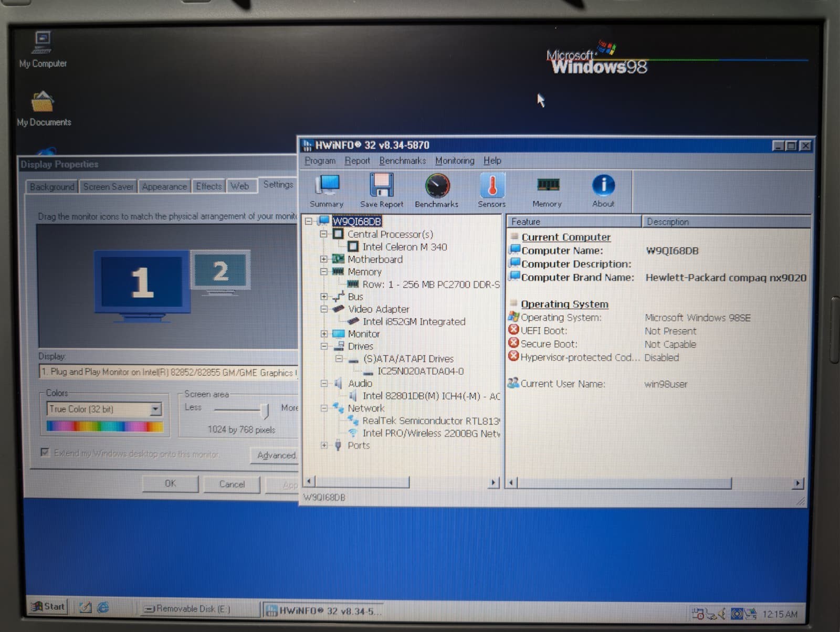
Task: Collapse the Central Processor(s) branch
Action: tap(324, 234)
